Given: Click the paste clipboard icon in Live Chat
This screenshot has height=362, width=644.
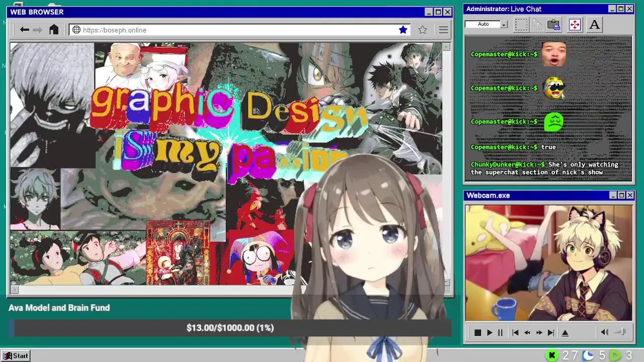Looking at the screenshot, I should tap(554, 24).
